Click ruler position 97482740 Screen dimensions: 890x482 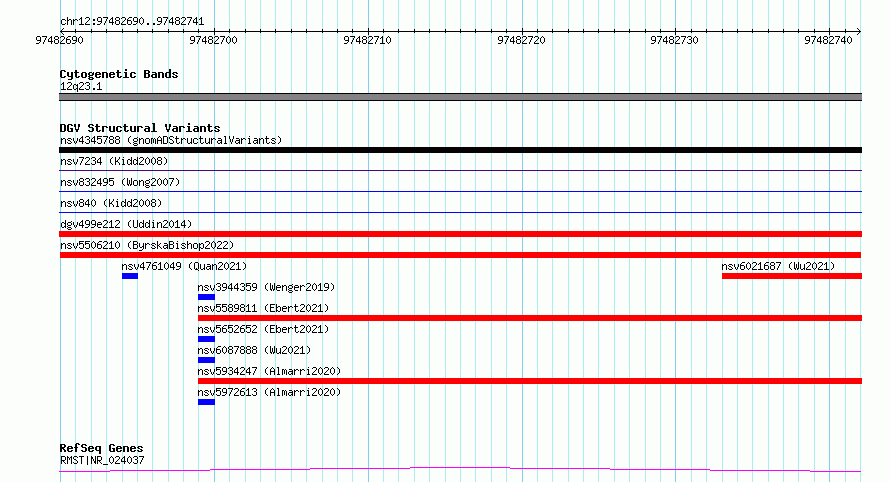tap(828, 40)
